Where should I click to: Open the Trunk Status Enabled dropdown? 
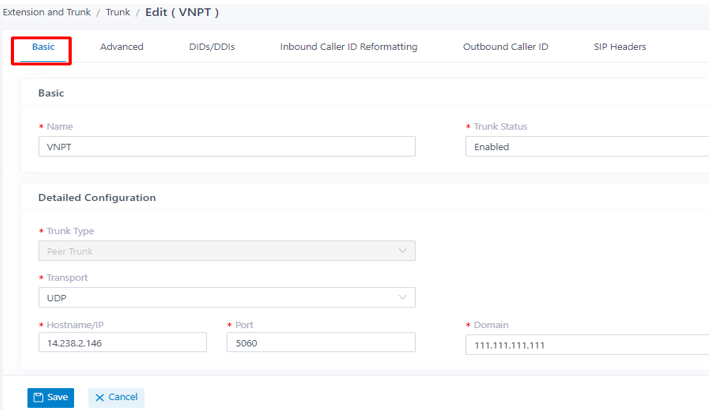pyautogui.click(x=588, y=147)
